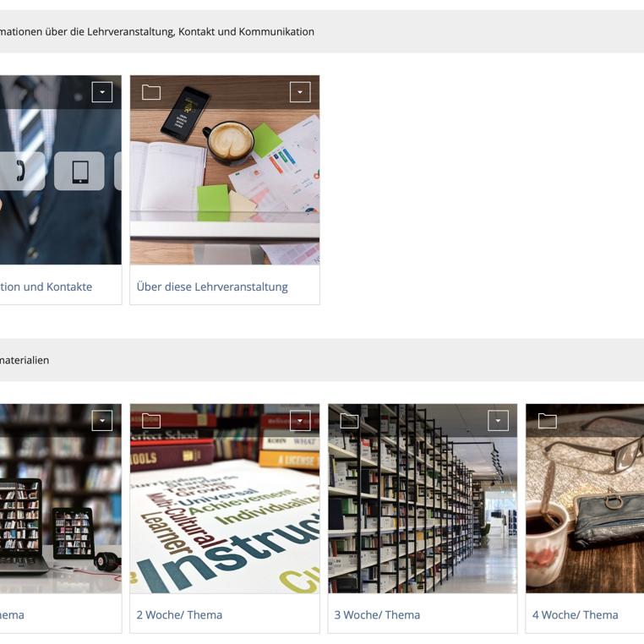
Task: Open the 3 Woche/ Thema link
Action: coord(377,614)
